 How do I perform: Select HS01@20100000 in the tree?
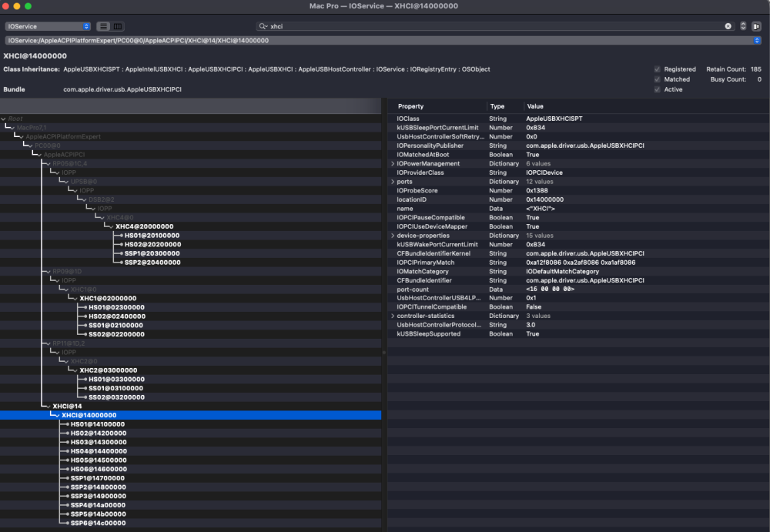pyautogui.click(x=152, y=236)
